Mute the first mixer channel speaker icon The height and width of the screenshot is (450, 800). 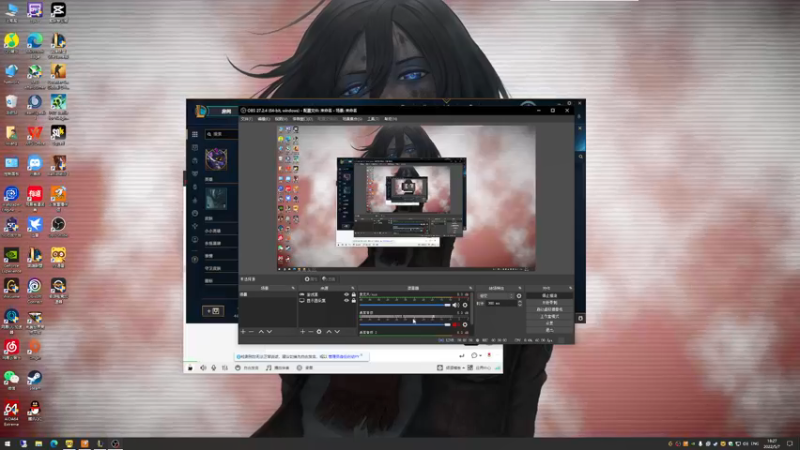coord(455,305)
